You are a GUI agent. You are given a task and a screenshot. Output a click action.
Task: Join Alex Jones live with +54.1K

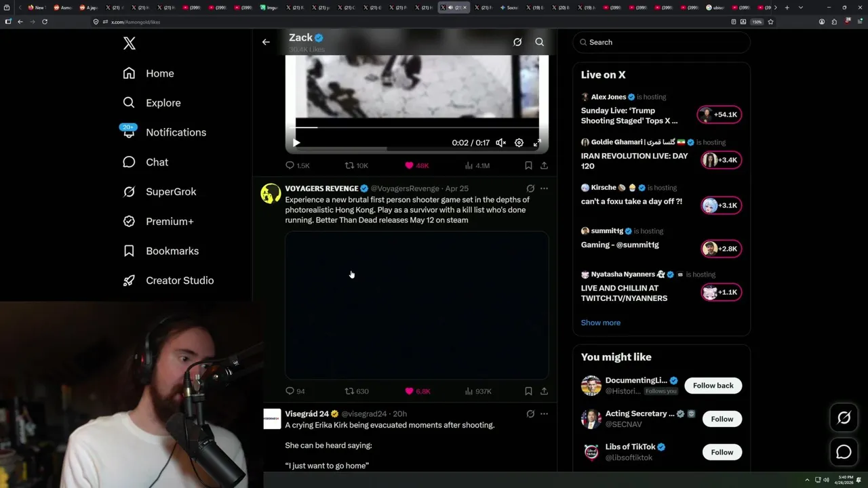pyautogui.click(x=719, y=115)
